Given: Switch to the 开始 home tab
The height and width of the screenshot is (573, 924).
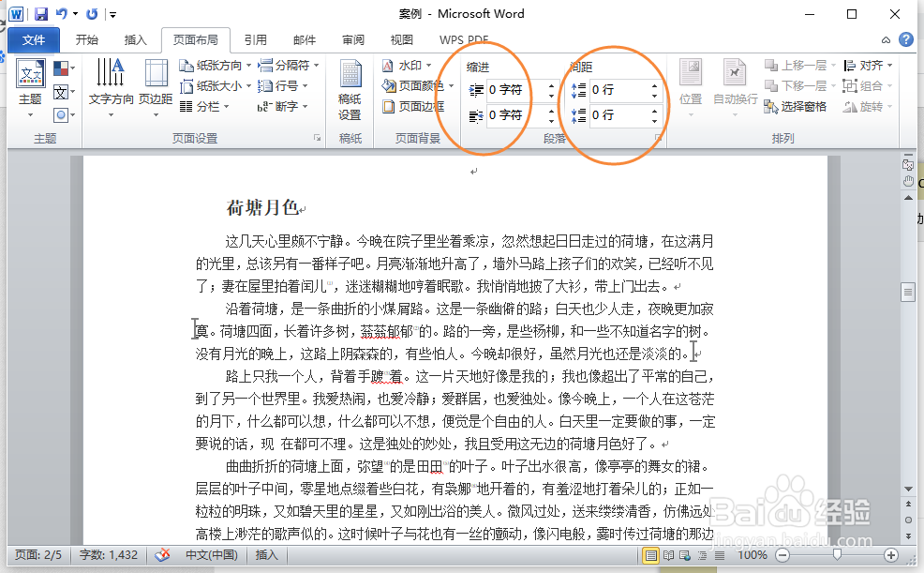Looking at the screenshot, I should coord(86,40).
